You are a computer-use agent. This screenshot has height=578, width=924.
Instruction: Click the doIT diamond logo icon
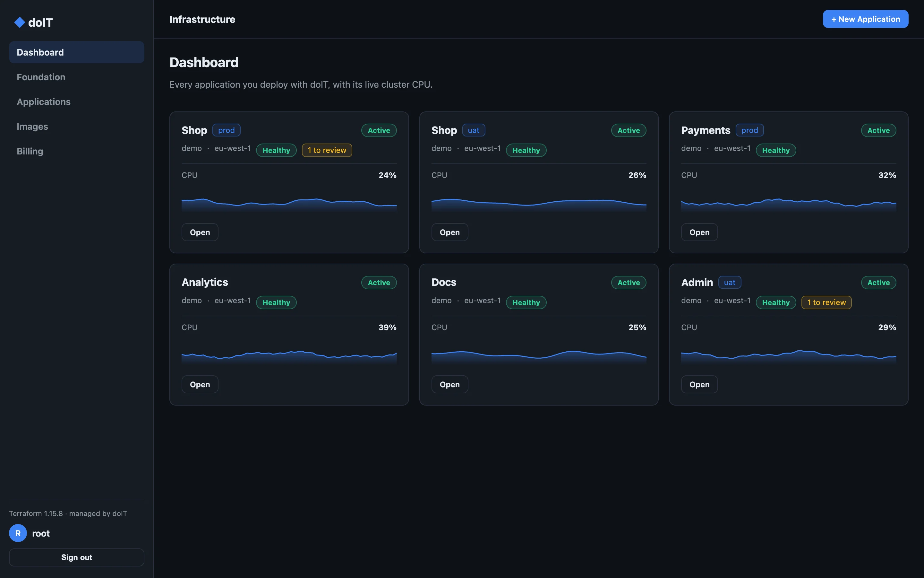20,22
